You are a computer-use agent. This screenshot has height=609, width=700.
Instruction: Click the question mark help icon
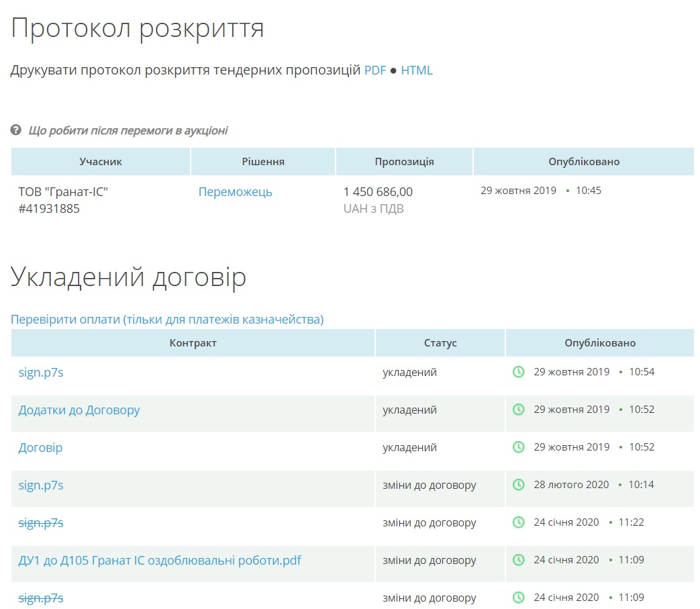click(16, 130)
